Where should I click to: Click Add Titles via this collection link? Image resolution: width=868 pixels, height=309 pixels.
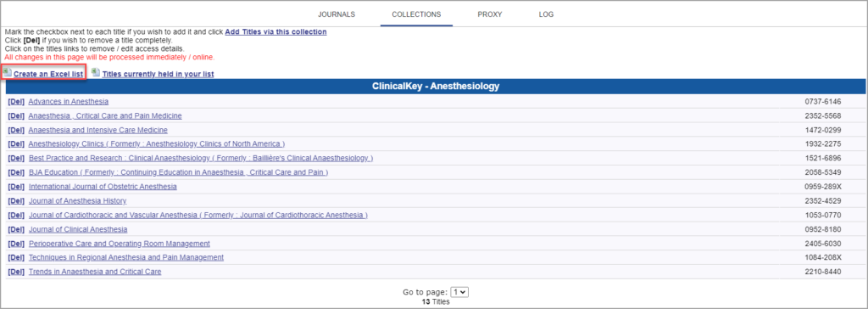pos(275,31)
